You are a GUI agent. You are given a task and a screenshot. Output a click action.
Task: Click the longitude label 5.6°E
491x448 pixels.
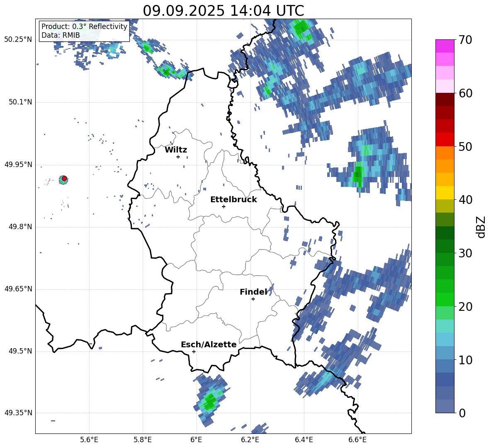pyautogui.click(x=89, y=440)
